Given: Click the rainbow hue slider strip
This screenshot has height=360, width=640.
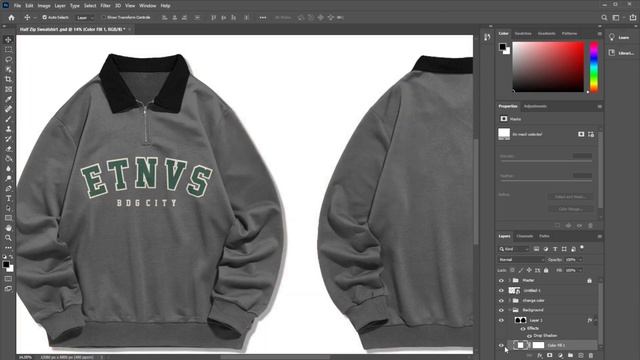Looking at the screenshot, I should [x=594, y=67].
